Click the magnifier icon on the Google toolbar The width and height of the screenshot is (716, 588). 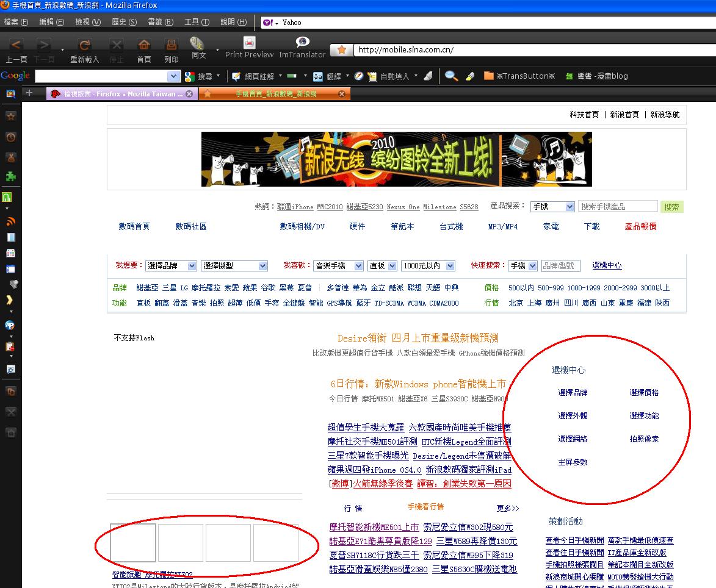click(x=451, y=76)
